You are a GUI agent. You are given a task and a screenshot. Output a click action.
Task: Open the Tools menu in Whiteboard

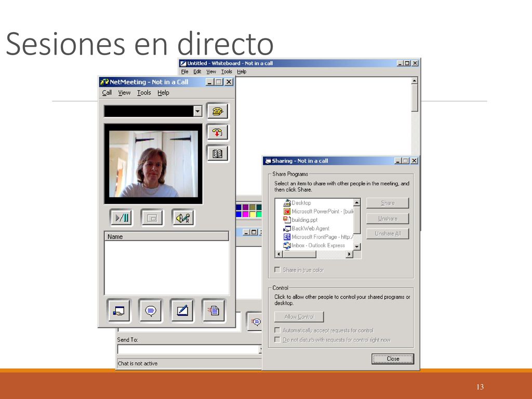pyautogui.click(x=227, y=72)
